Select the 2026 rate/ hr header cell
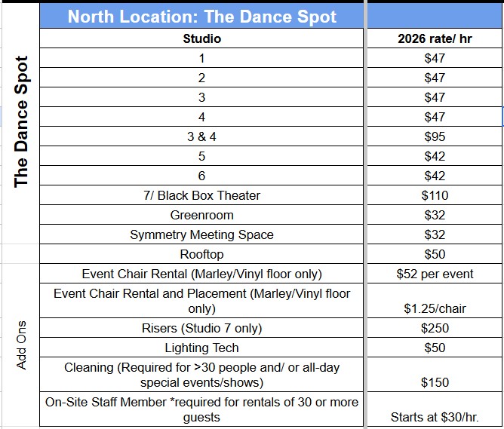 tap(435, 38)
